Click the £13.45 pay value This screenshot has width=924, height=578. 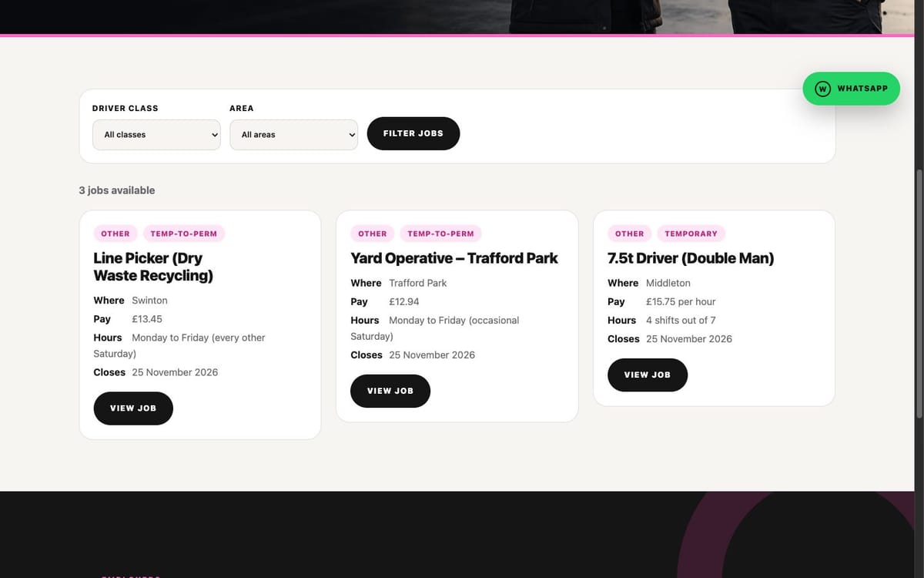(x=147, y=319)
